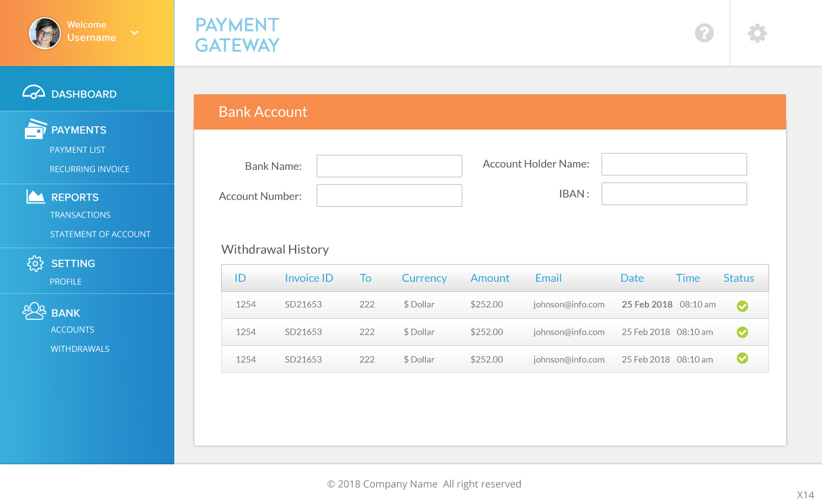This screenshot has height=504, width=822.
Task: Click the Bank users icon
Action: point(34,312)
